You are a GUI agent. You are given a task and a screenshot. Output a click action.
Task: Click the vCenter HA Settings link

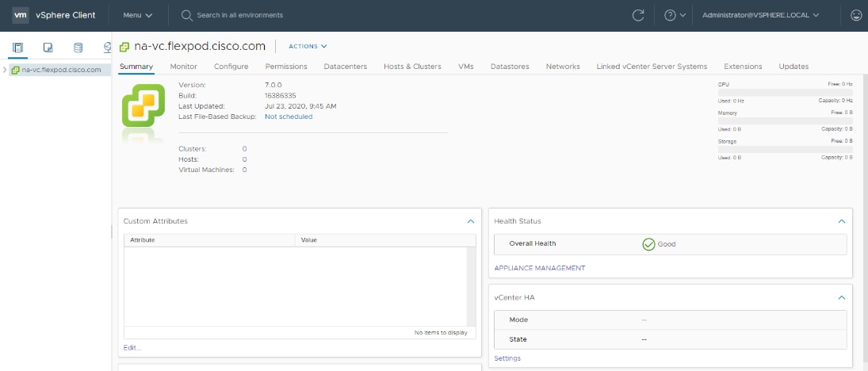[x=507, y=358]
